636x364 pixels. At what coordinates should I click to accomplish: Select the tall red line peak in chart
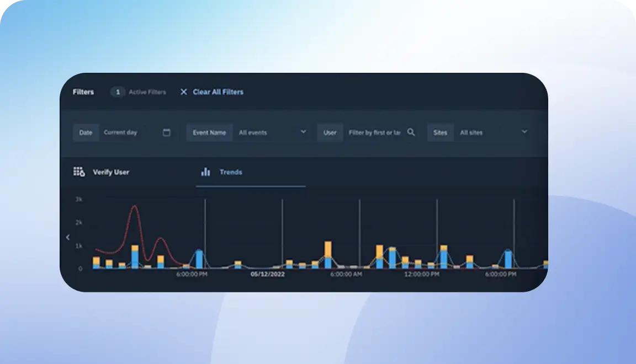[134, 207]
